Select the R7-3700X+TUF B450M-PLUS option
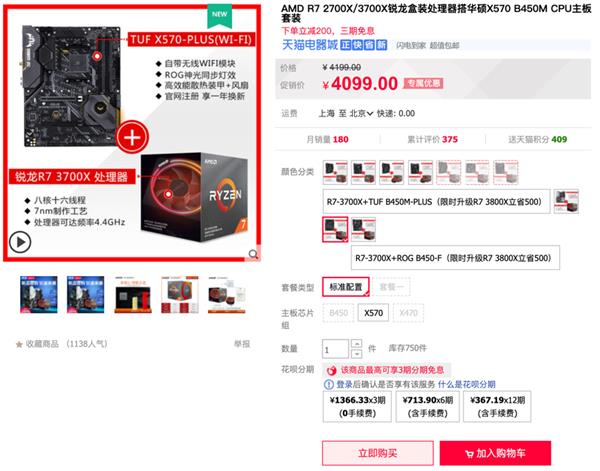This screenshot has width=600, height=471. point(436,201)
